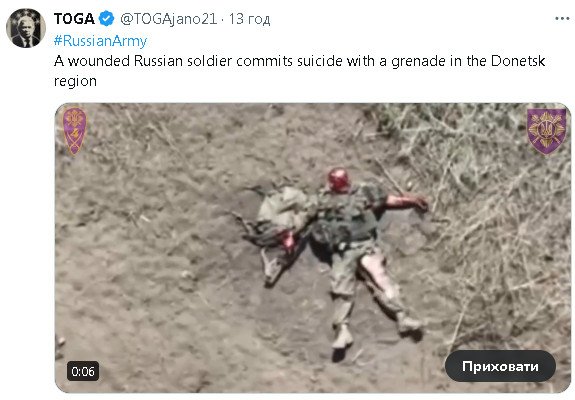Open the #RussianArmy hashtag link
The height and width of the screenshot is (400, 575).
(100, 41)
